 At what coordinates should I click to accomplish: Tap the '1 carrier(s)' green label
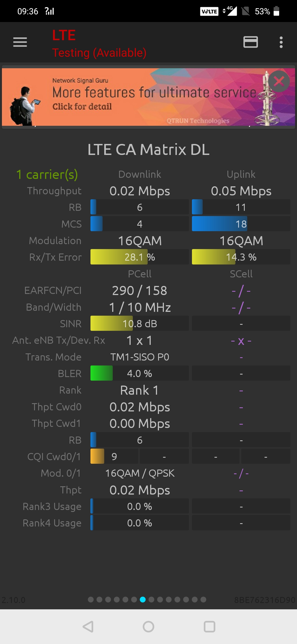47,174
